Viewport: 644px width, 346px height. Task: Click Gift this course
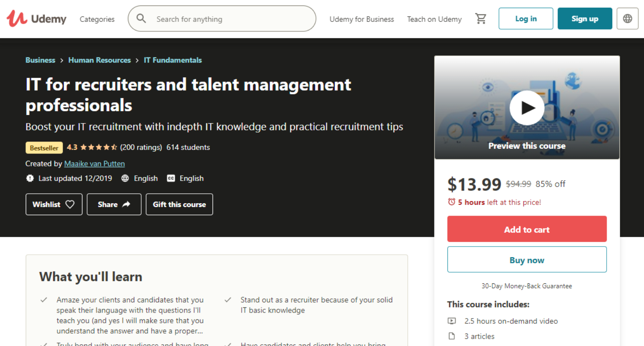pyautogui.click(x=179, y=205)
